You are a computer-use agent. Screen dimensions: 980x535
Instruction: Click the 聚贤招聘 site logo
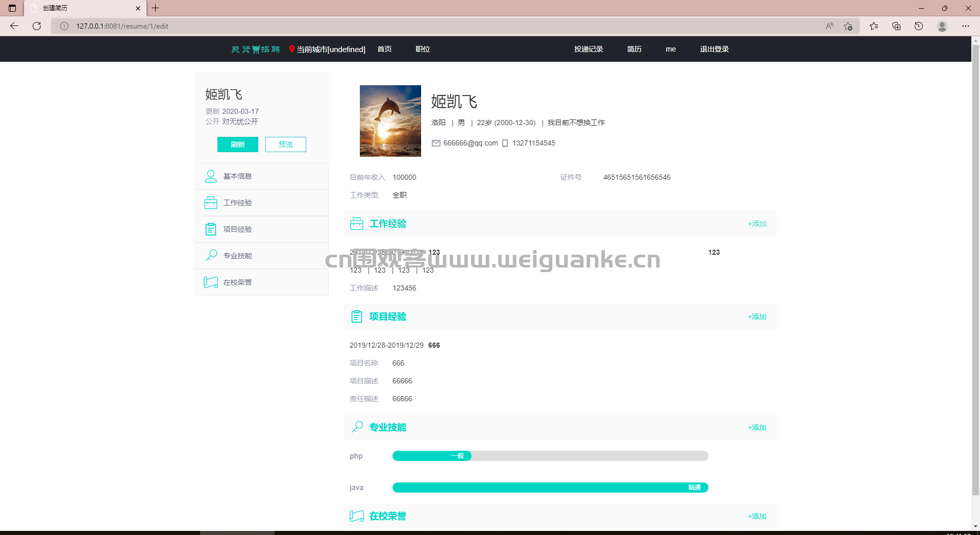256,49
